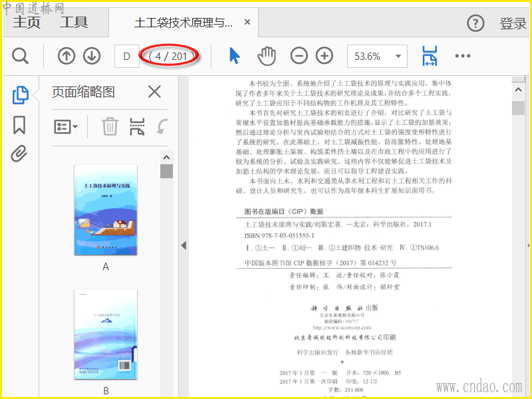532x399 pixels.
Task: Grab the thumbnails panel scrollbar thumb
Action: point(167,171)
